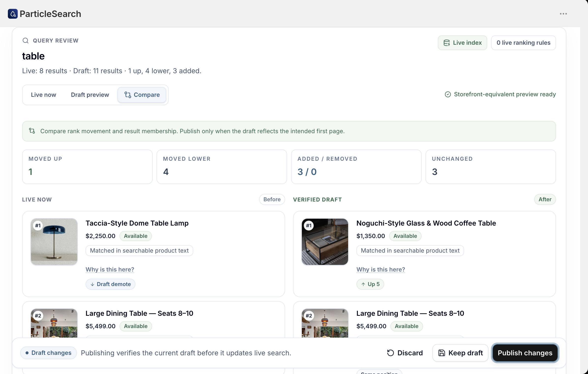The width and height of the screenshot is (588, 374).
Task: Click Noguchi-Style Glass & Wood Coffee Table title
Action: [426, 223]
